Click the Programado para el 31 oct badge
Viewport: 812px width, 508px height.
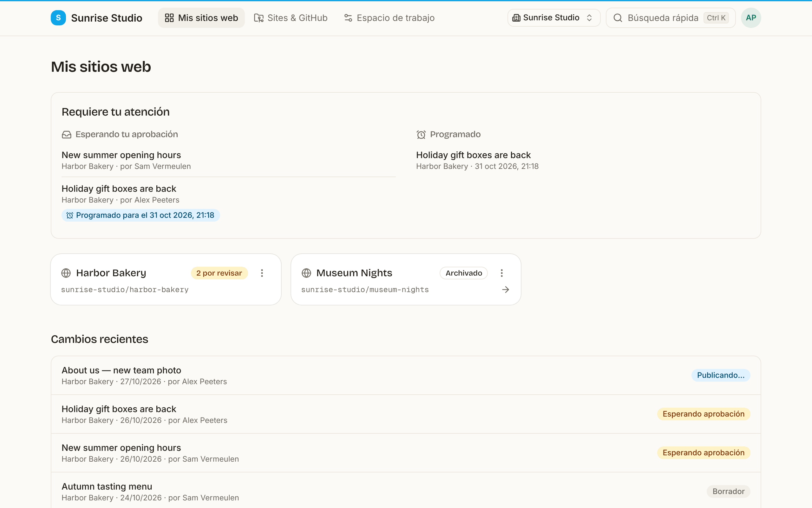coord(141,215)
